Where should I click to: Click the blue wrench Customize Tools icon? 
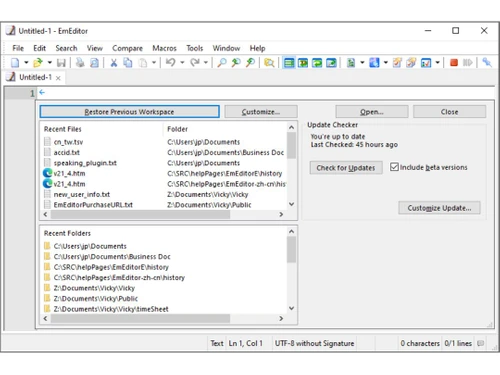(x=487, y=63)
